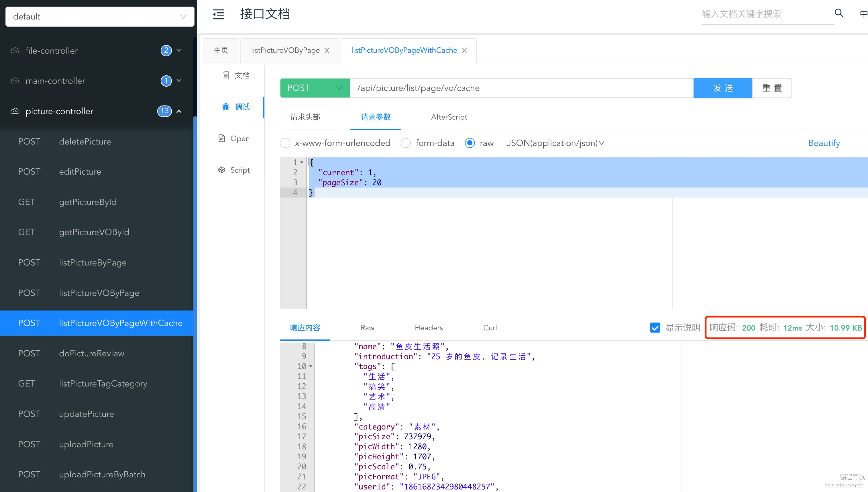Open the editPicture API
This screenshot has width=868, height=492.
tap(97, 172)
